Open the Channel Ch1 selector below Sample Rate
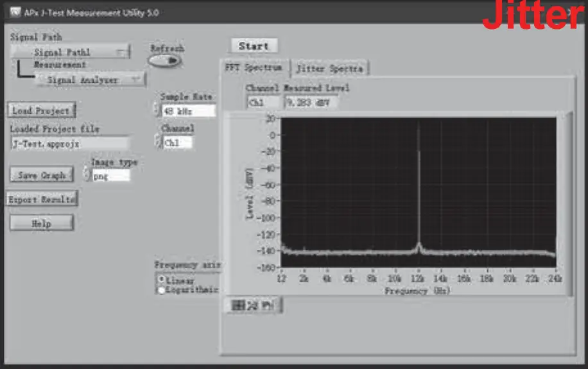Viewport: 588px width, 369px height. tap(177, 142)
